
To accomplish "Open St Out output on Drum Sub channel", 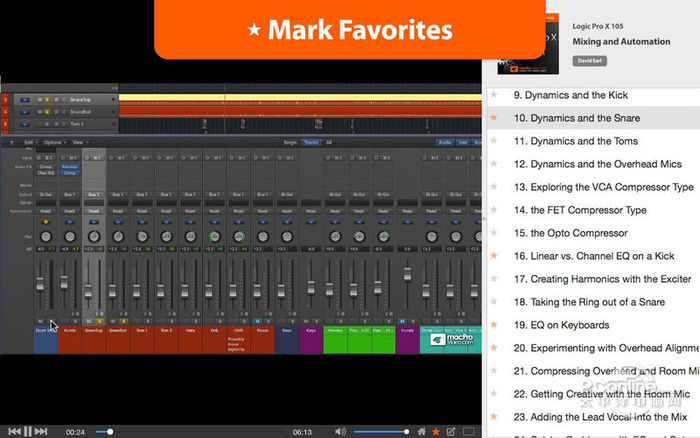I will pyautogui.click(x=46, y=195).
